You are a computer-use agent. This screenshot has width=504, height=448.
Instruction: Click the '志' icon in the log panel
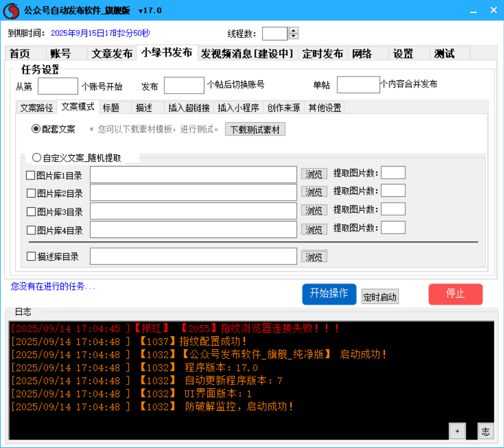point(486,431)
